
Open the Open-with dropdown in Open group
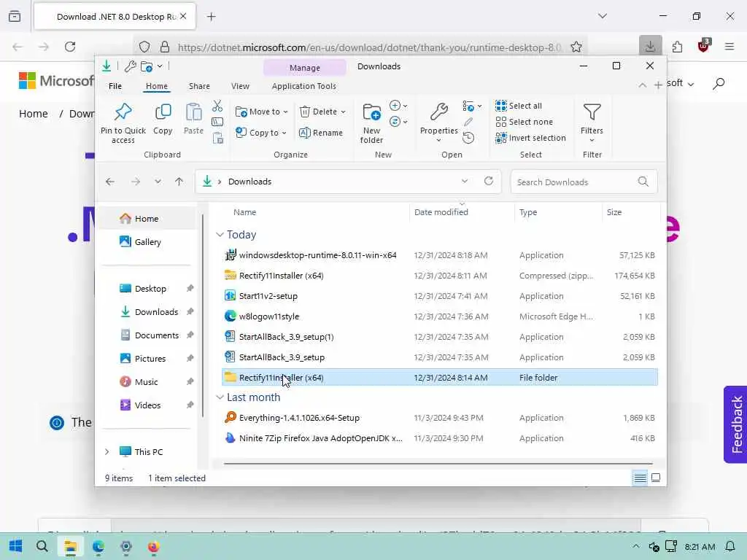coord(472,106)
